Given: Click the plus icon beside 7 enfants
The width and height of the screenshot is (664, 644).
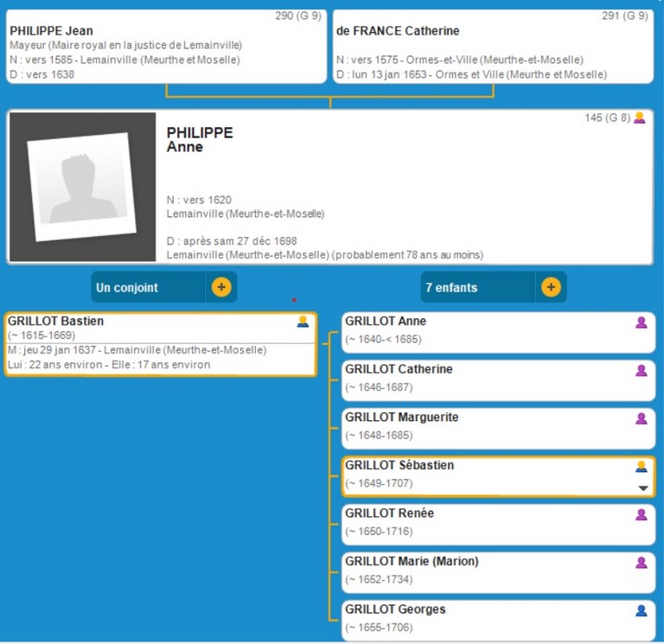Looking at the screenshot, I should (x=550, y=288).
